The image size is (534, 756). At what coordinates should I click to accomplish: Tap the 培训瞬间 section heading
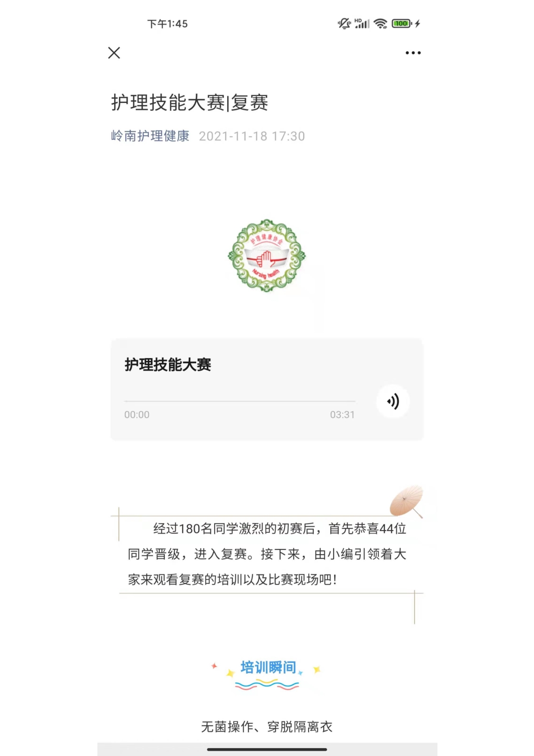[x=268, y=668]
